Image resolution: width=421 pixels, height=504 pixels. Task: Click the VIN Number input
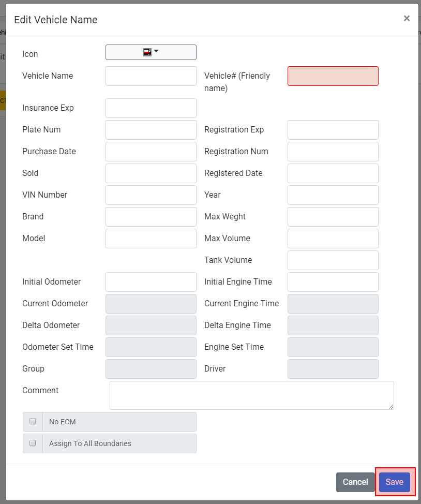(151, 195)
